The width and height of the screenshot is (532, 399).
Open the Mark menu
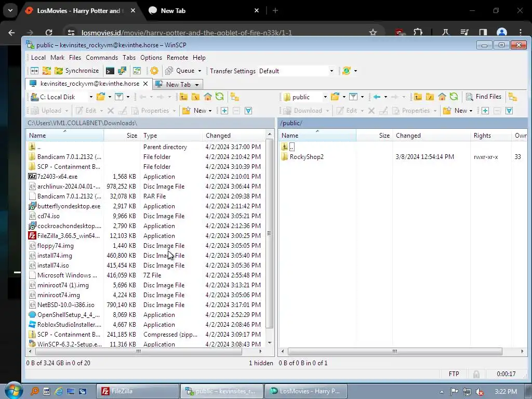(57, 58)
